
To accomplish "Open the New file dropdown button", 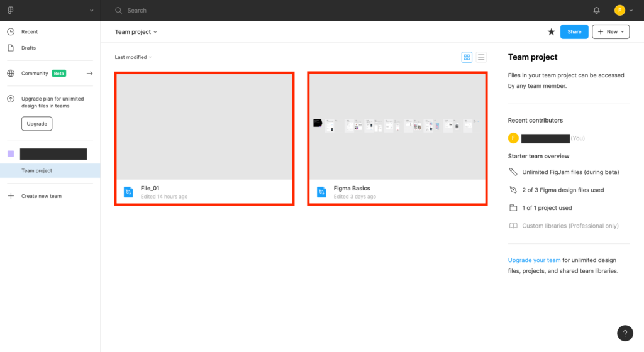I will point(611,31).
